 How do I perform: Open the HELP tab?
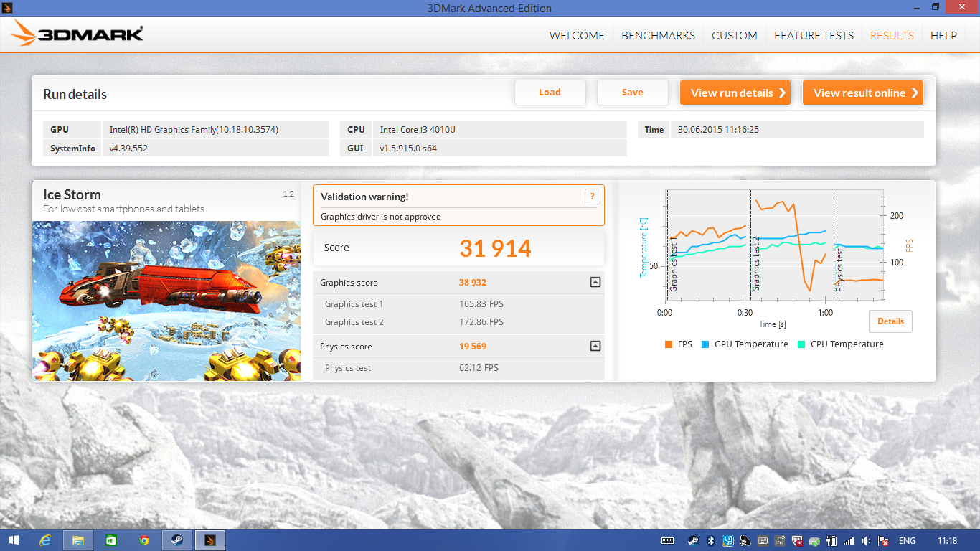[943, 35]
